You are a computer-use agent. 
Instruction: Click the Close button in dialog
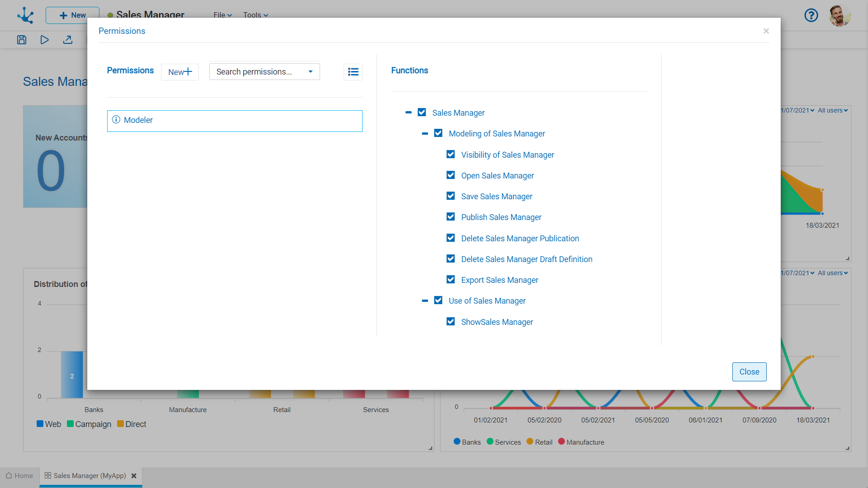[749, 372]
